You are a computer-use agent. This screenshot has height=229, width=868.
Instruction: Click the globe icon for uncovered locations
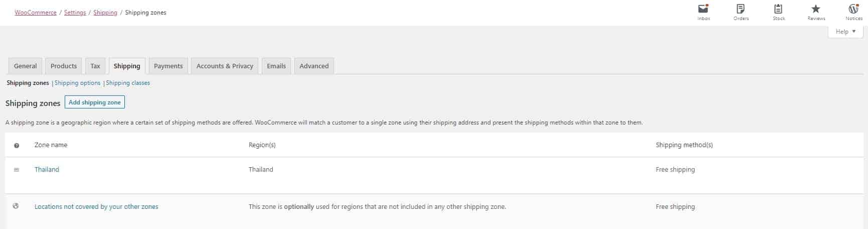point(16,206)
